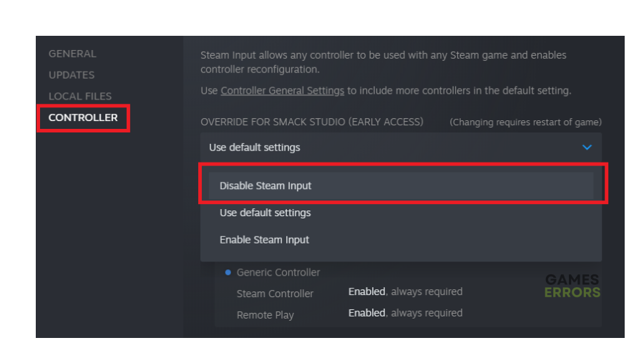Select the Generic Controller label

point(278,272)
